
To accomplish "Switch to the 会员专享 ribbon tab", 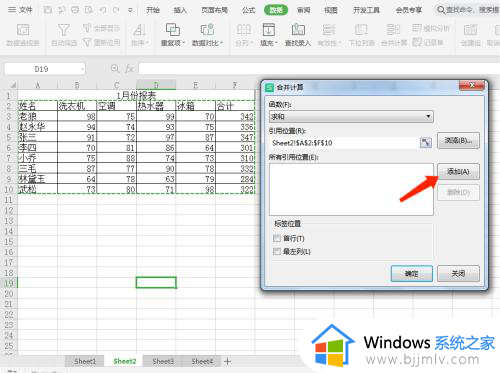I will click(x=409, y=10).
